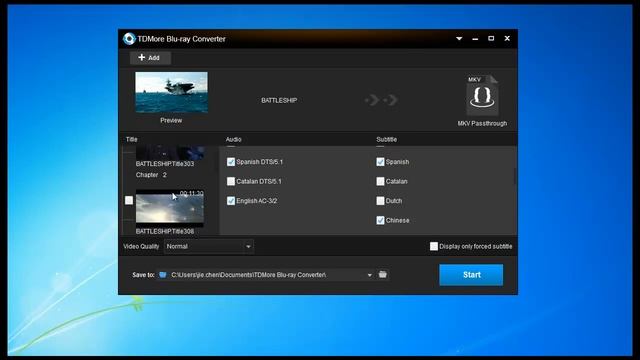Click the Preview label

(x=171, y=120)
